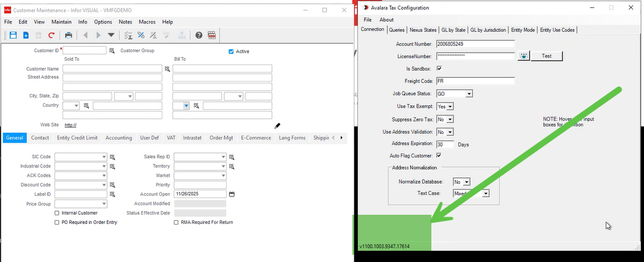Viewport: 644px width, 262px height.
Task: Click the pencil edit icon near Web Site
Action: pos(277,125)
